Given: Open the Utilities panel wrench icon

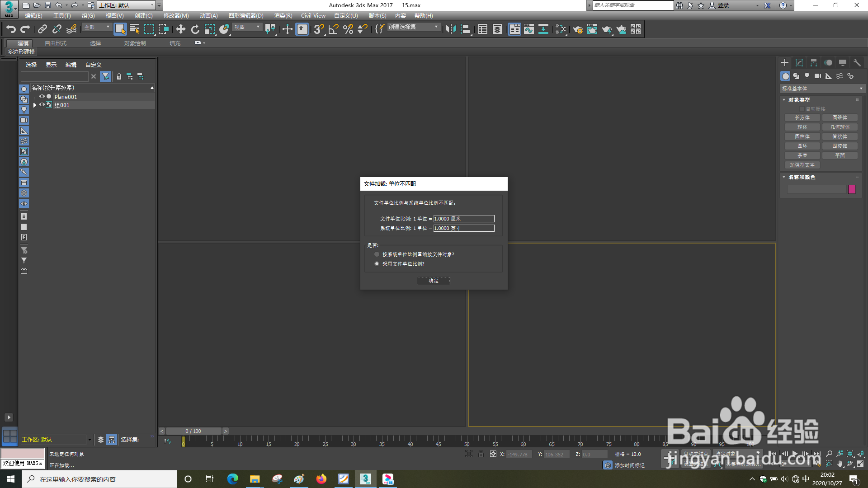Looking at the screenshot, I should 857,63.
